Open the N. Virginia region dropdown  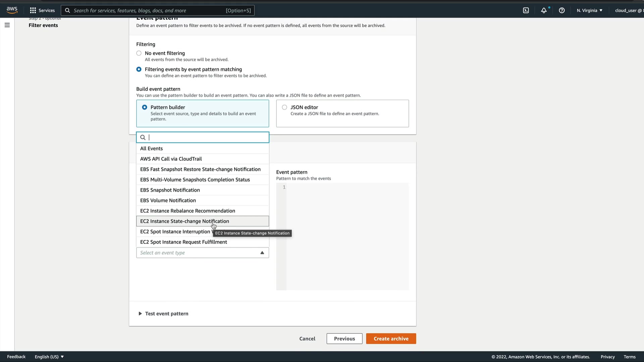pos(589,10)
